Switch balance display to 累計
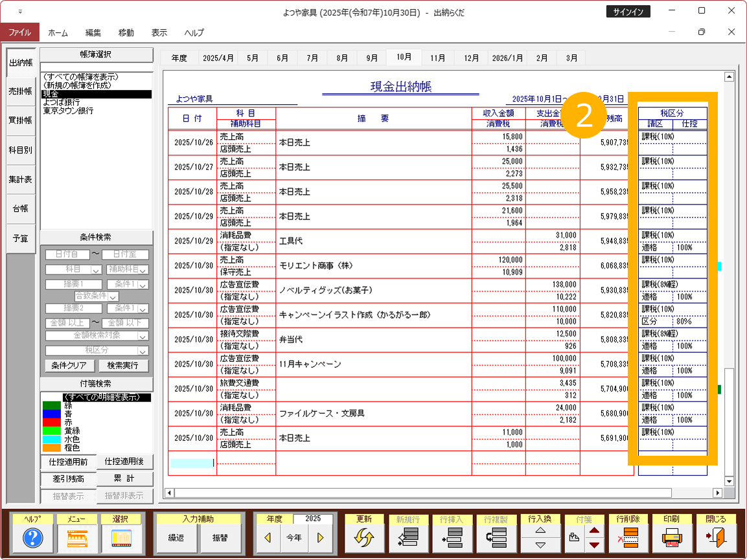Screen dimensions: 747x560 127,478
